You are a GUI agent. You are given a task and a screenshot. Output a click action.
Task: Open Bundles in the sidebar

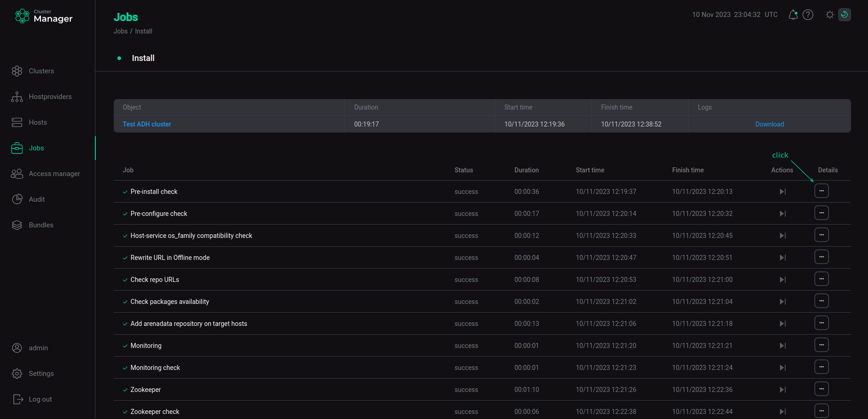tap(41, 225)
